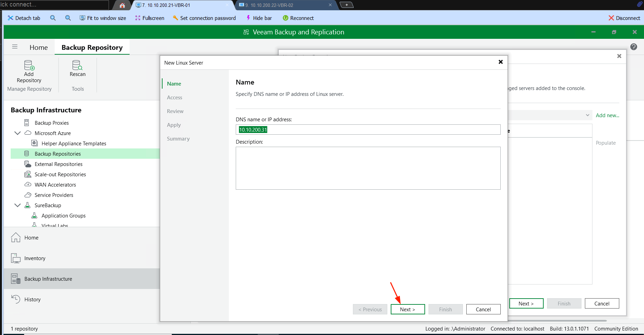The height and width of the screenshot is (335, 644).
Task: Open the hamburger main menu
Action: (x=15, y=47)
